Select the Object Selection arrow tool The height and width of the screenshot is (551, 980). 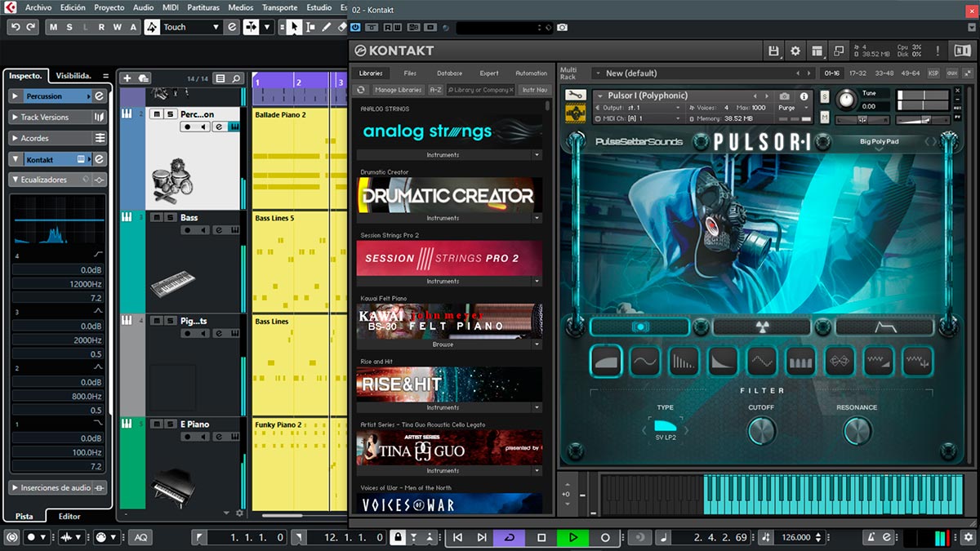294,27
